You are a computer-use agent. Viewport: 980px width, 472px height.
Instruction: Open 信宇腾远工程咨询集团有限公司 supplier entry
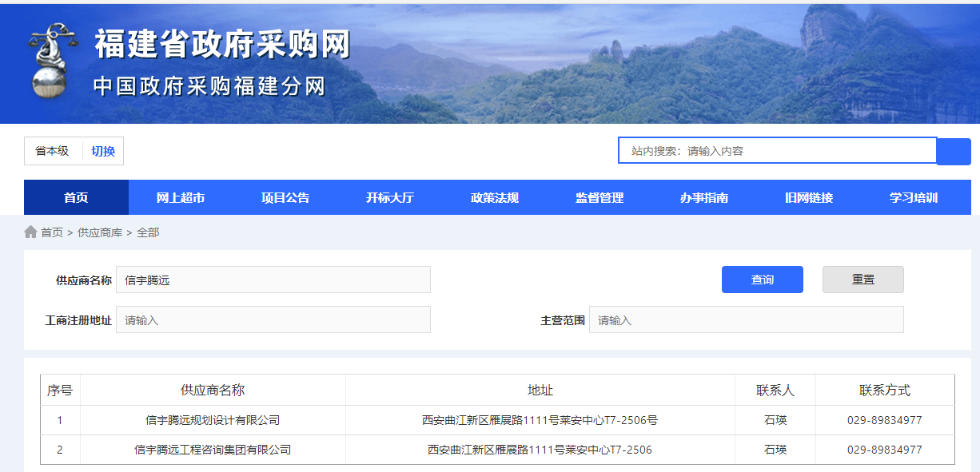[213, 449]
